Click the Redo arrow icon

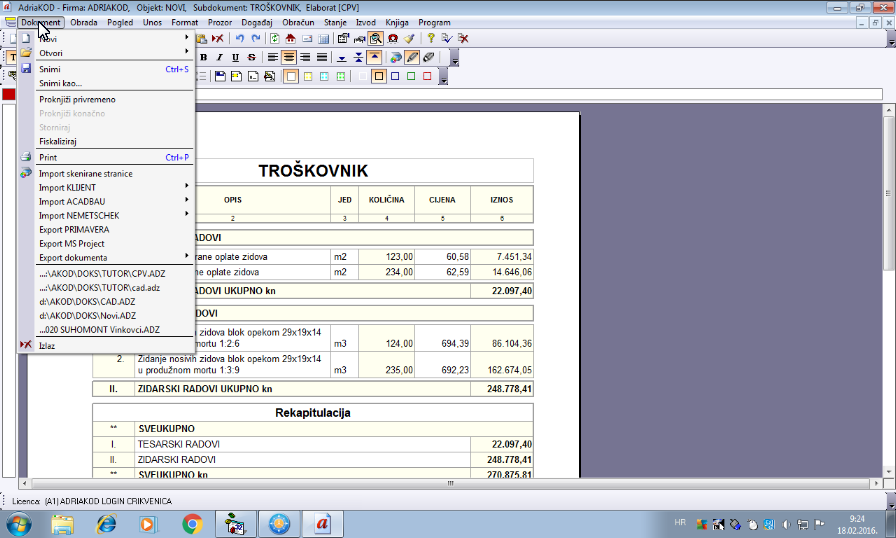(256, 38)
